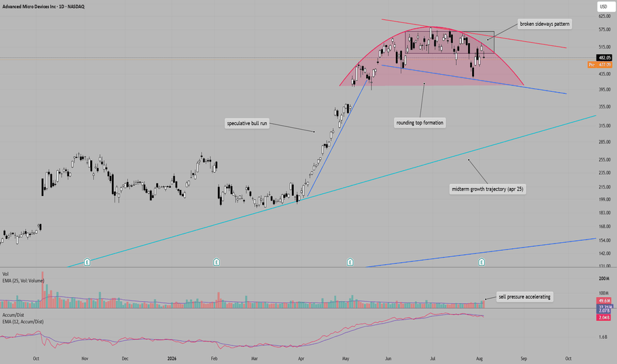
Task: Select the 'rounding top formation' label
Action: tap(420, 123)
